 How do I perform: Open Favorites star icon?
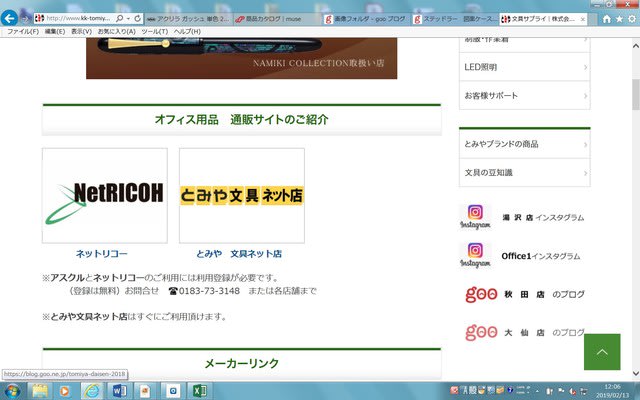pyautogui.click(x=620, y=19)
